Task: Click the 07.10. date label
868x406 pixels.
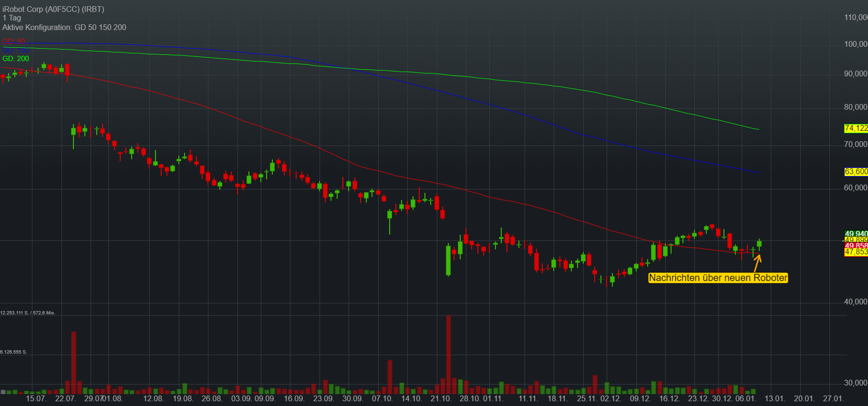Action: 382,399
